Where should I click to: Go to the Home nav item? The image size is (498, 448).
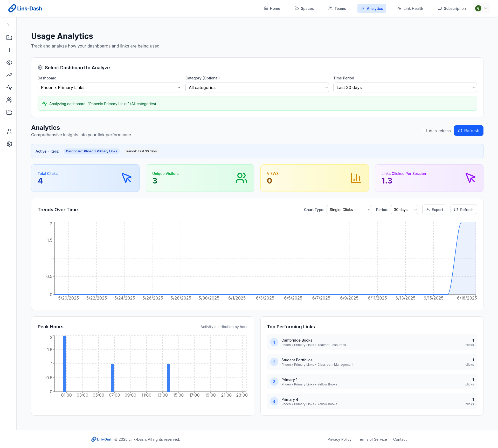272,8
